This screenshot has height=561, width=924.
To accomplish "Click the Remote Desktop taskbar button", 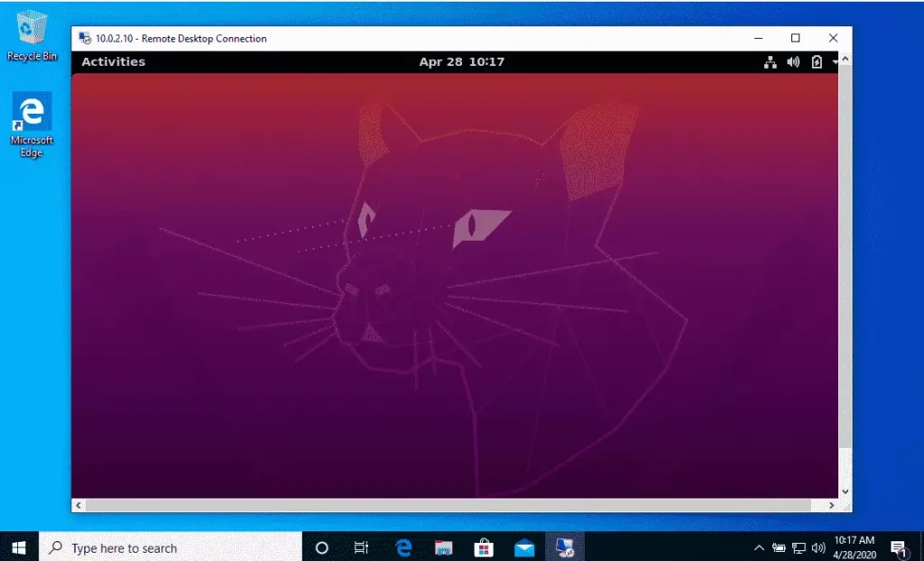I will [565, 548].
